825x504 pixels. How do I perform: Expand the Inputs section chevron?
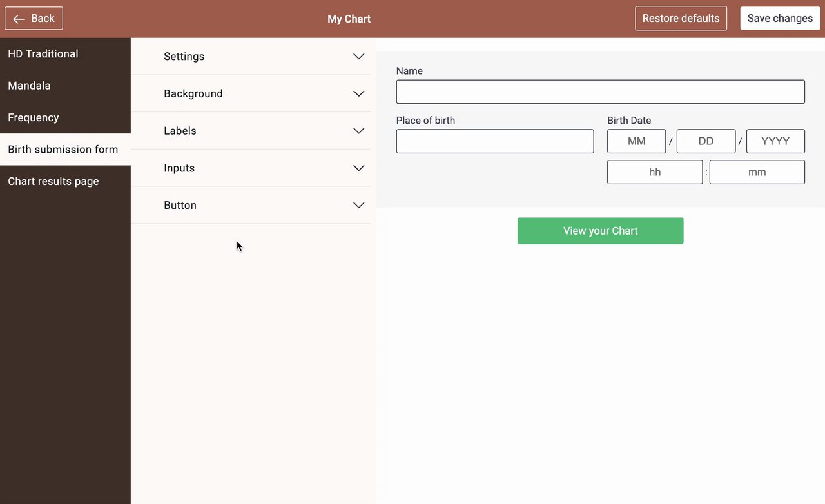[x=359, y=168]
